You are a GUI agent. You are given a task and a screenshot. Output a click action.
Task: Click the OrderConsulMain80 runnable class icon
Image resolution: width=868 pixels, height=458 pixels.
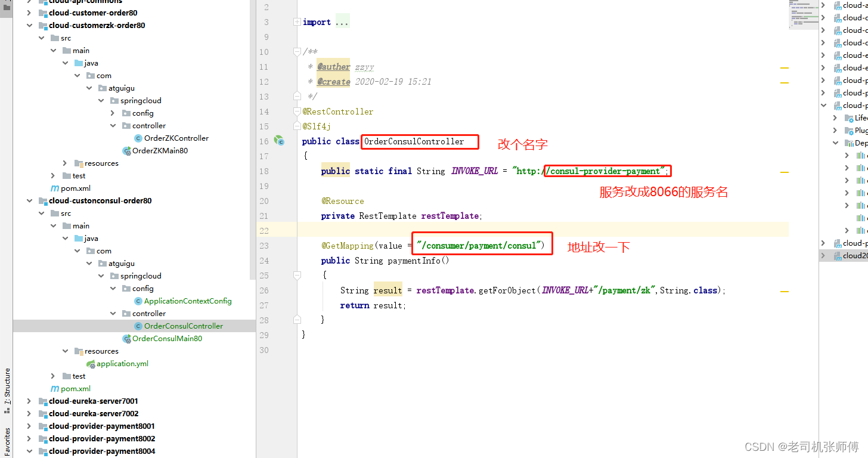(126, 339)
